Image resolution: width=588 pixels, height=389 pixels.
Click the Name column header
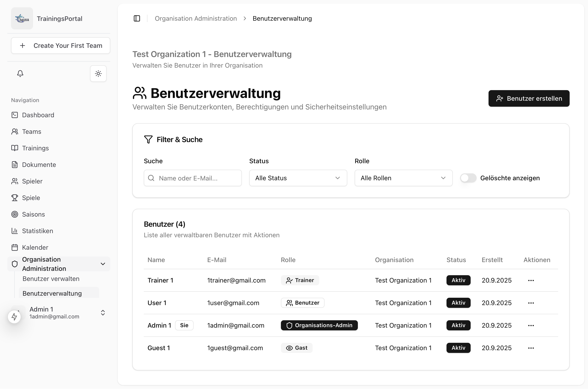pos(156,260)
